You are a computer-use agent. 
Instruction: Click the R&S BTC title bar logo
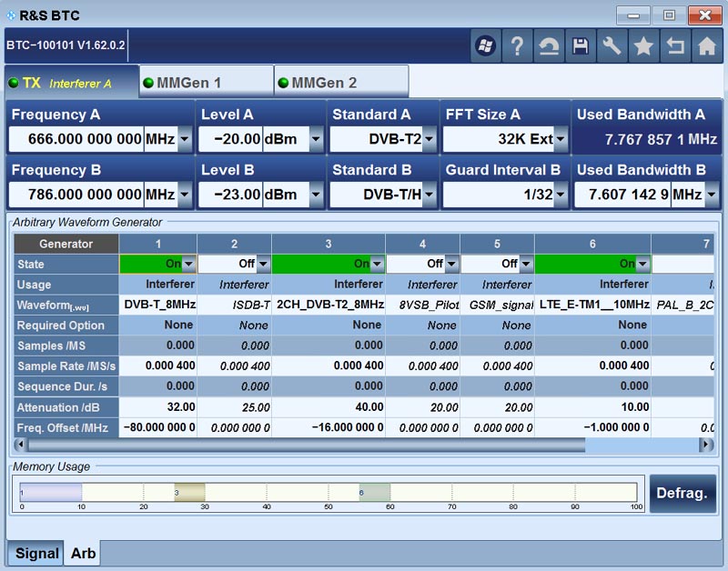click(x=11, y=15)
